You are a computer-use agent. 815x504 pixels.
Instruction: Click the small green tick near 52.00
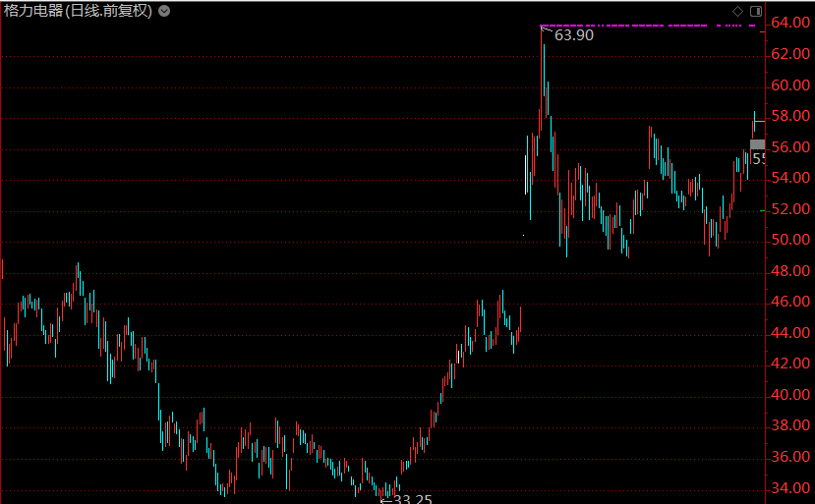click(x=763, y=209)
